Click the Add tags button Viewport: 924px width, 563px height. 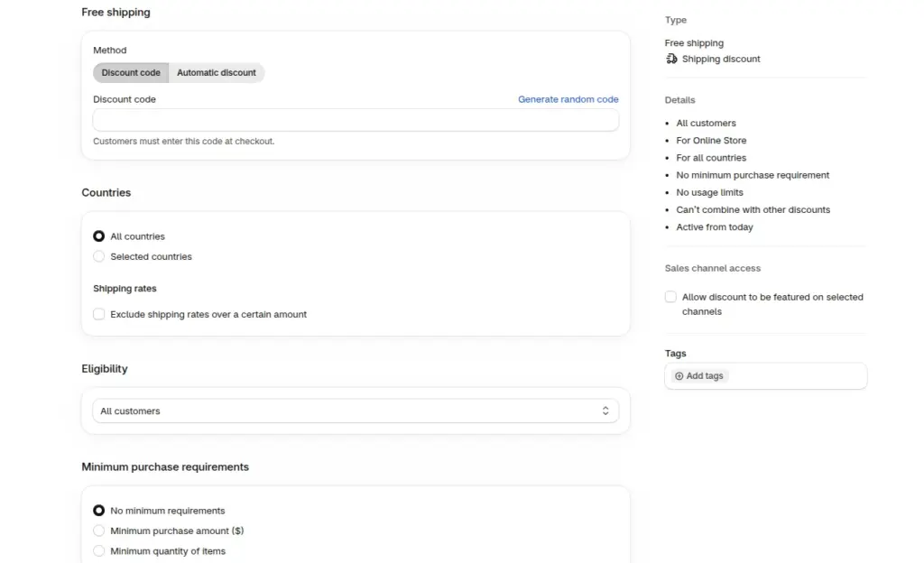click(699, 376)
